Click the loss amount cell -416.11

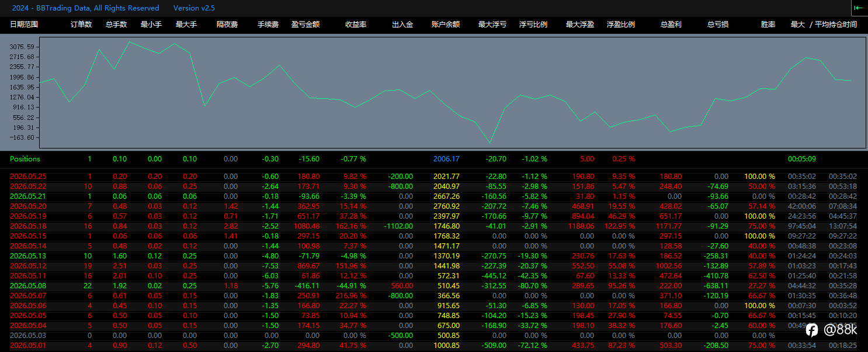tap(307, 286)
